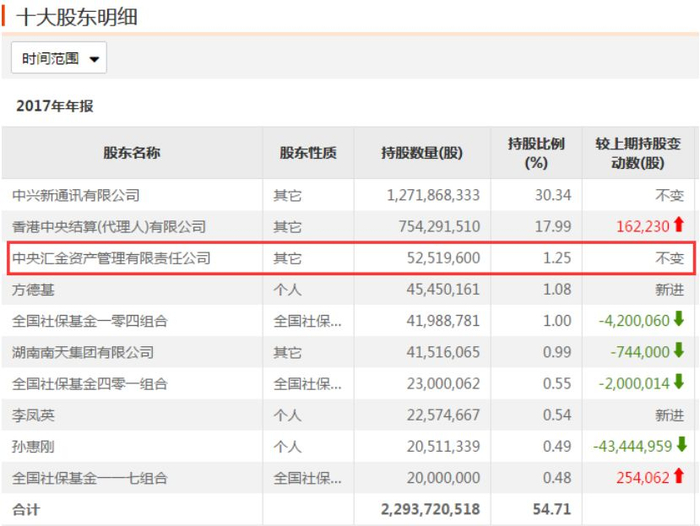
Task: Click percentage value 0.49
Action: [557, 447]
